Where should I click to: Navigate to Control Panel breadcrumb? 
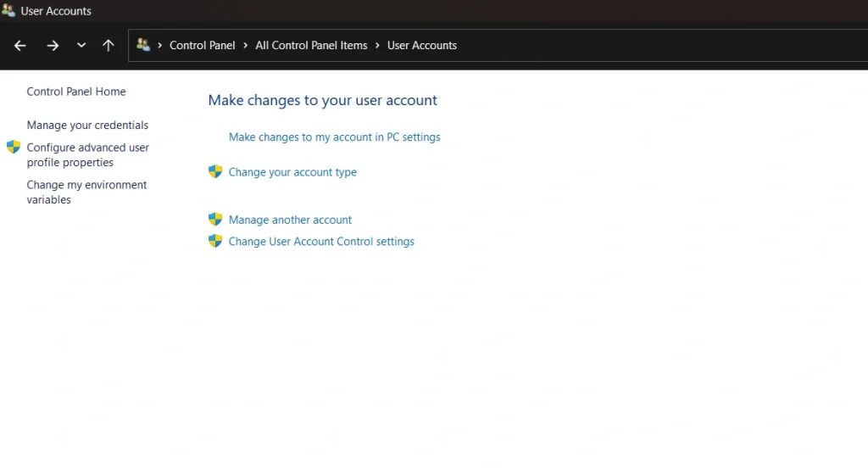coord(202,46)
